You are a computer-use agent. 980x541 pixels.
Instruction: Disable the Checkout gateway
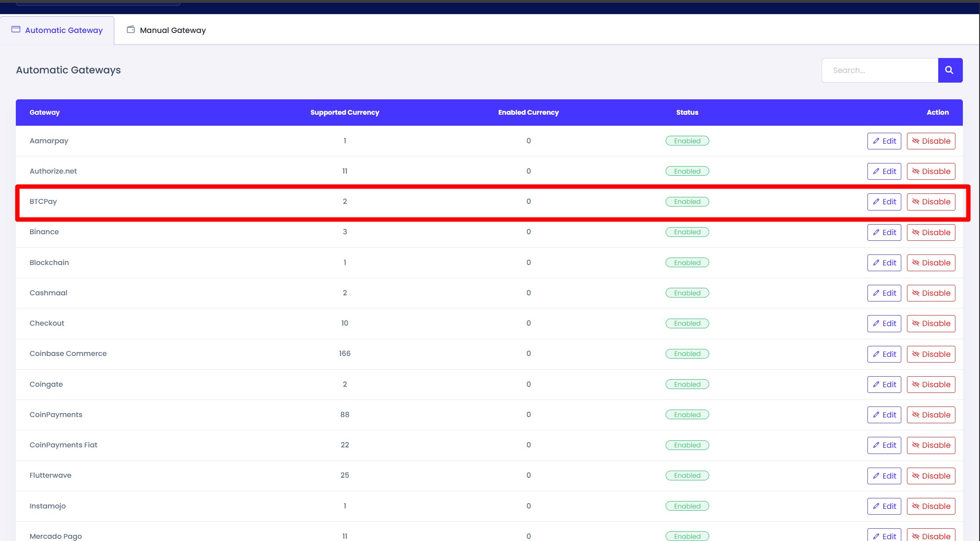(x=931, y=323)
